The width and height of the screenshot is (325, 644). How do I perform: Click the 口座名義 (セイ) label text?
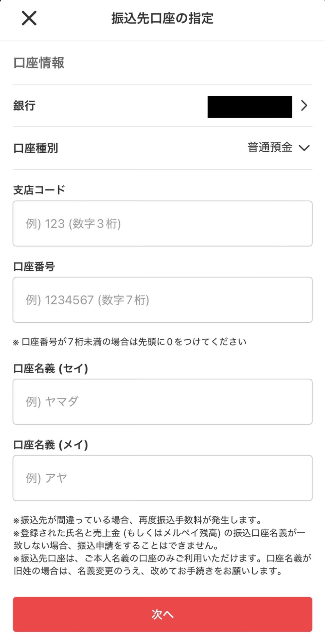coord(51,368)
